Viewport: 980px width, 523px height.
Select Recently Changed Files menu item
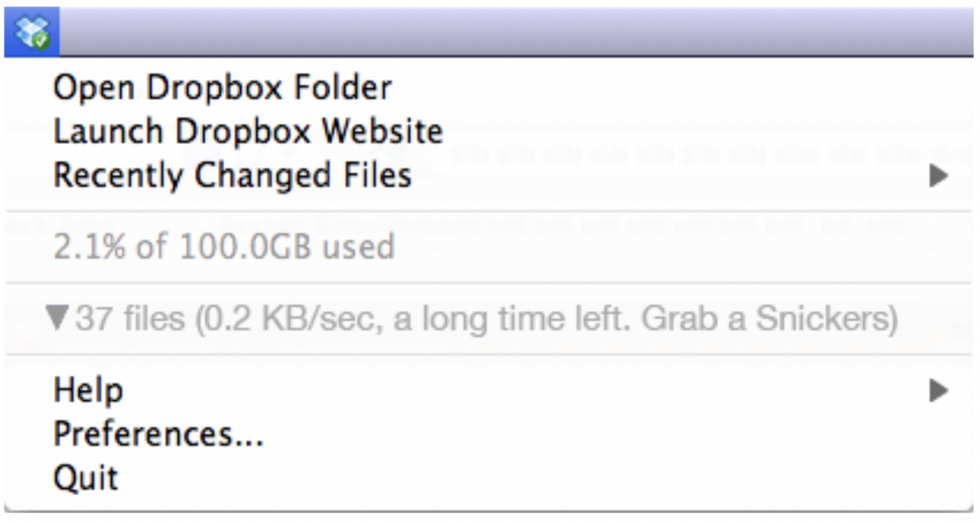[232, 176]
